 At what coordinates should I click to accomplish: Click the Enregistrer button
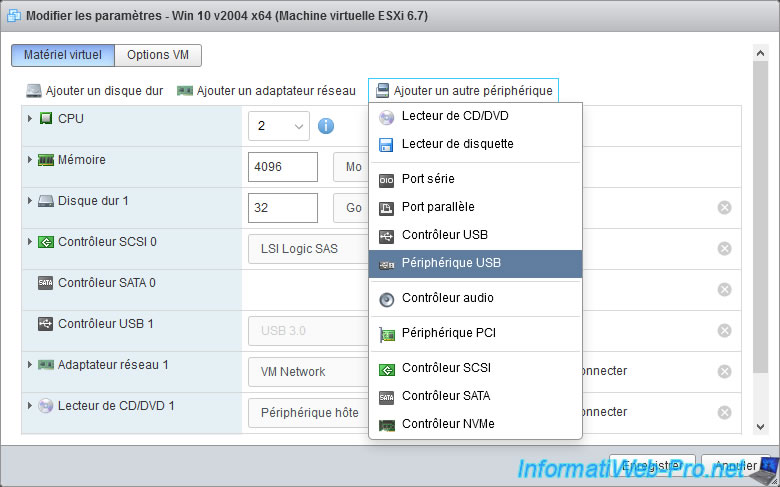pos(652,466)
